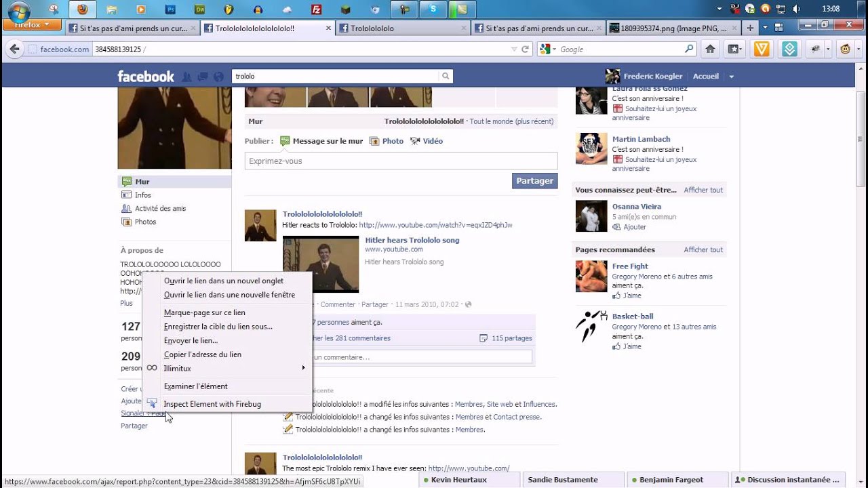
Task: Launch Photoshop from the taskbar
Action: tap(170, 9)
